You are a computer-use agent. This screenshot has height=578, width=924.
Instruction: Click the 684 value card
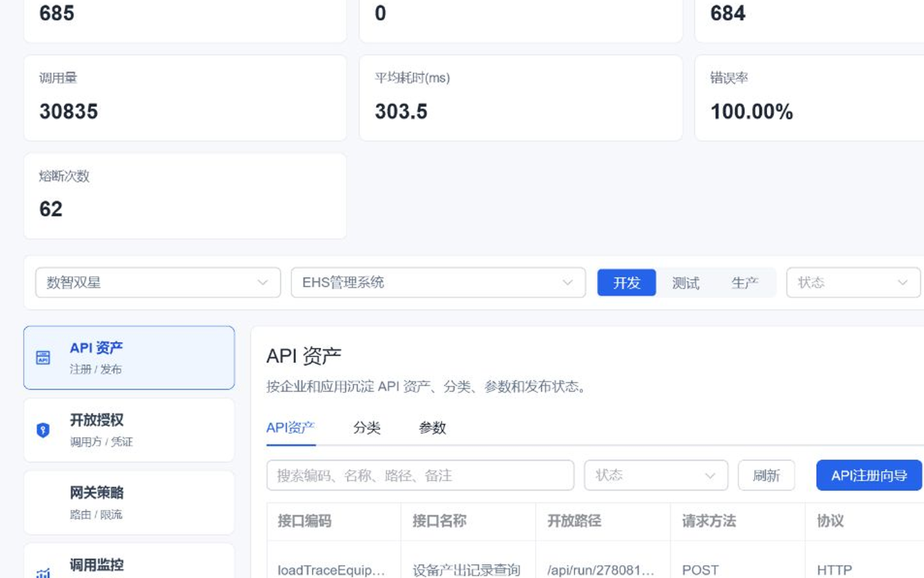pyautogui.click(x=810, y=21)
